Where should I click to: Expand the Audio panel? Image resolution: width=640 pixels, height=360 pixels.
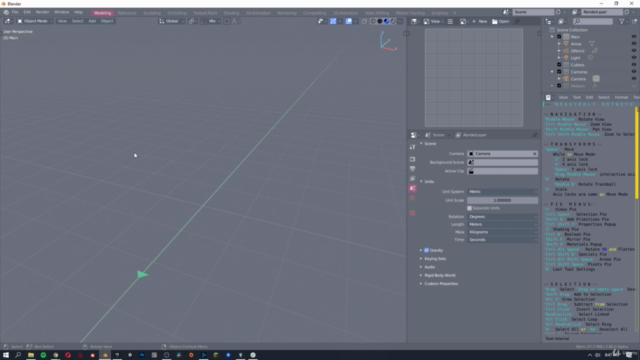[429, 267]
